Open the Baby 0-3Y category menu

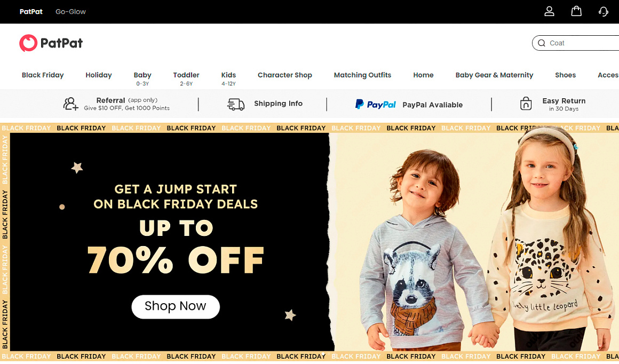pyautogui.click(x=142, y=78)
